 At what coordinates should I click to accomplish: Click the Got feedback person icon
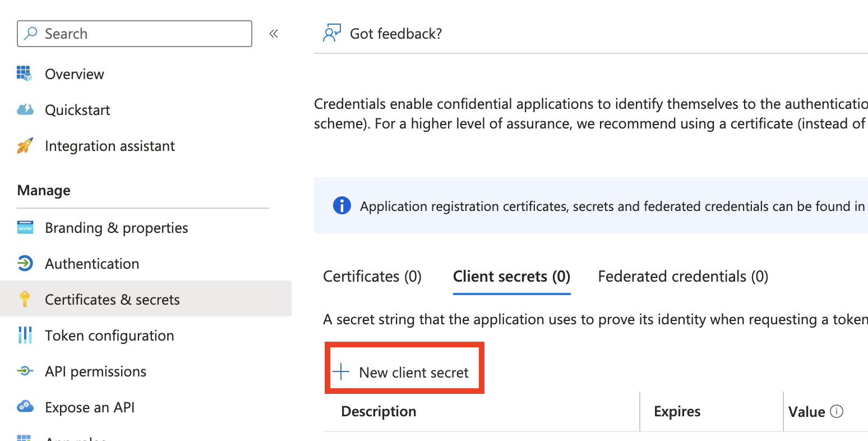331,33
